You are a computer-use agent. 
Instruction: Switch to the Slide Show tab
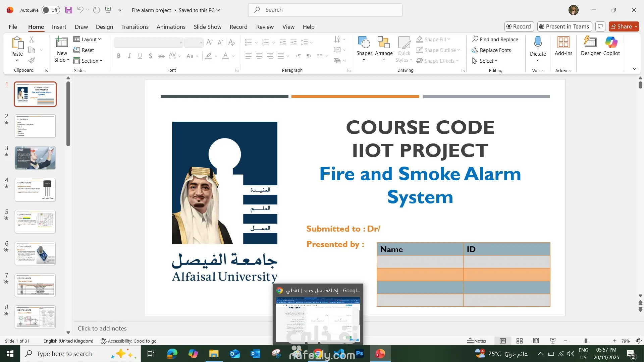[x=207, y=27]
